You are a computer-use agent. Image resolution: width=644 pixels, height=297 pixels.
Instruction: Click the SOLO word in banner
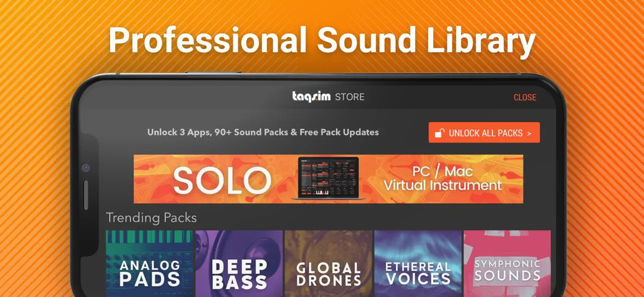(222, 180)
